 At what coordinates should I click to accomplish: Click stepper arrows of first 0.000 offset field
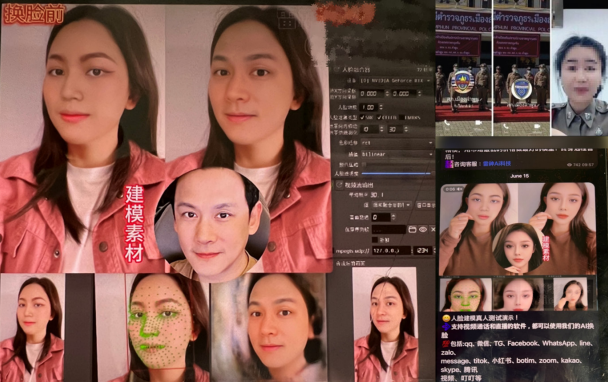tap(387, 93)
